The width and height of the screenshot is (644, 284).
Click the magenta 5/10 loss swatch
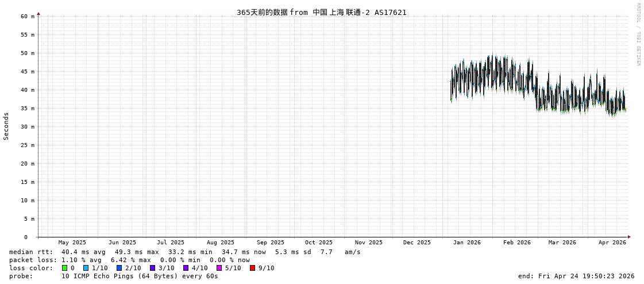219,268
